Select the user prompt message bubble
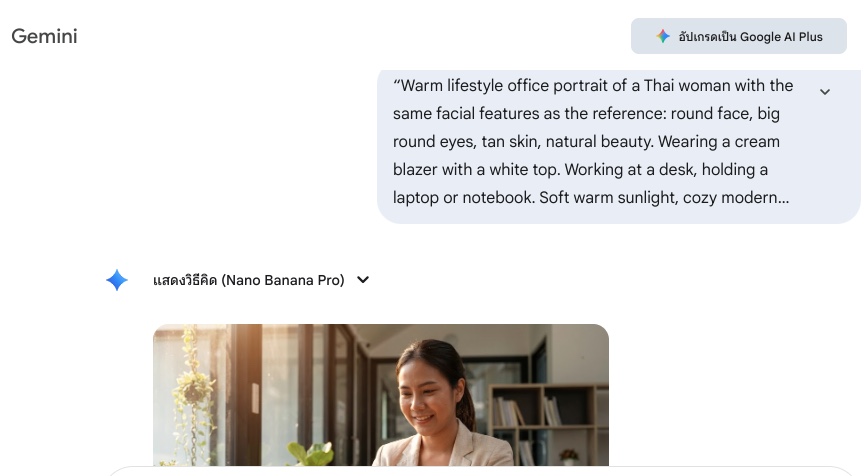The image size is (867, 476). 618,147
